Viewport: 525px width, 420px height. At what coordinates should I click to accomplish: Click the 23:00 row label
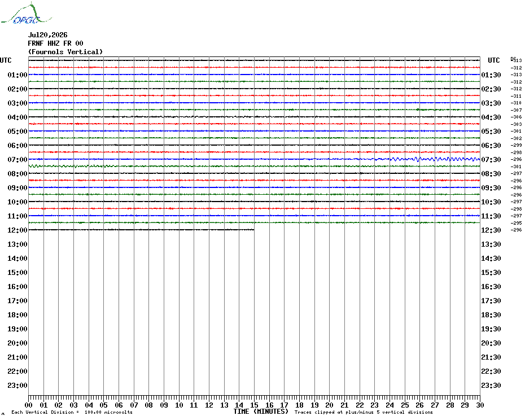pos(17,385)
